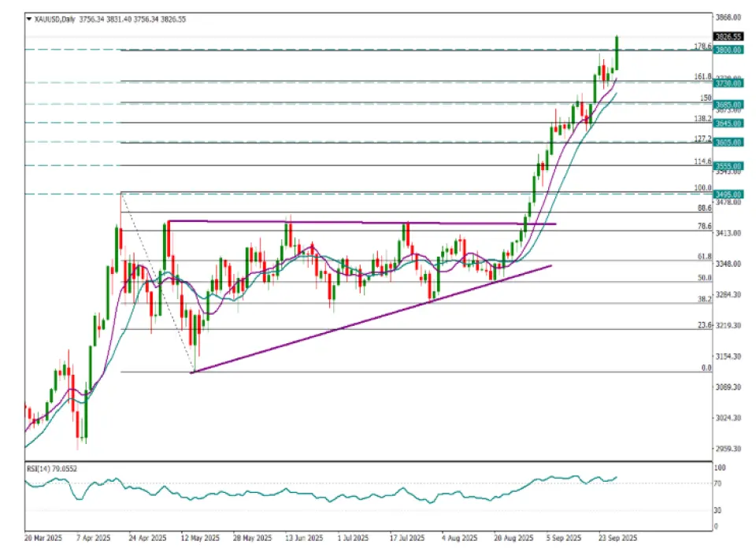Click the 3645.00 price level tag
Image resolution: width=756 pixels, height=555 pixels.
coord(728,123)
